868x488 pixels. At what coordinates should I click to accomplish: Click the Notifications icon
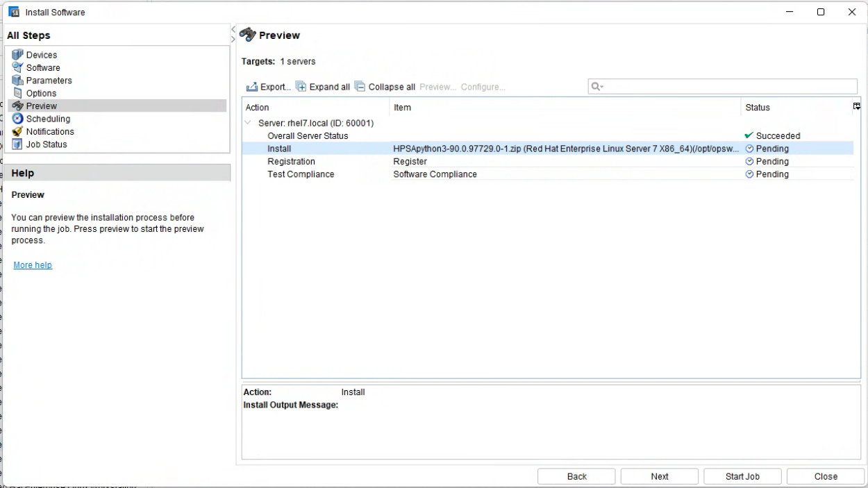click(17, 131)
